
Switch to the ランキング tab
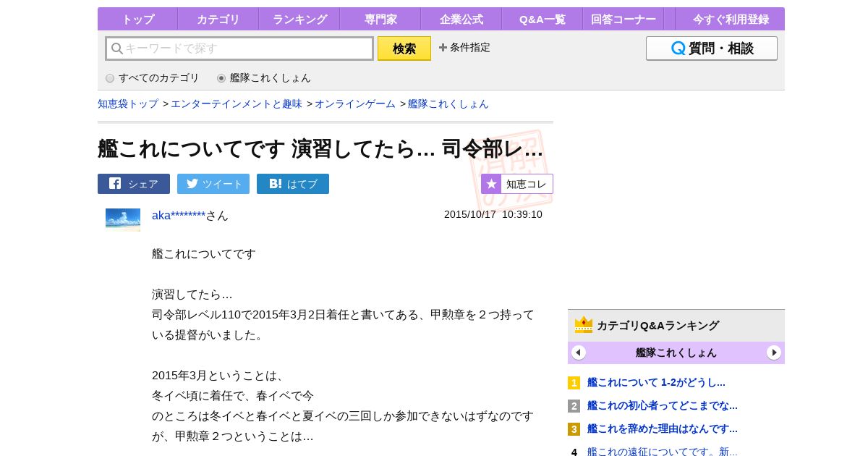click(299, 20)
